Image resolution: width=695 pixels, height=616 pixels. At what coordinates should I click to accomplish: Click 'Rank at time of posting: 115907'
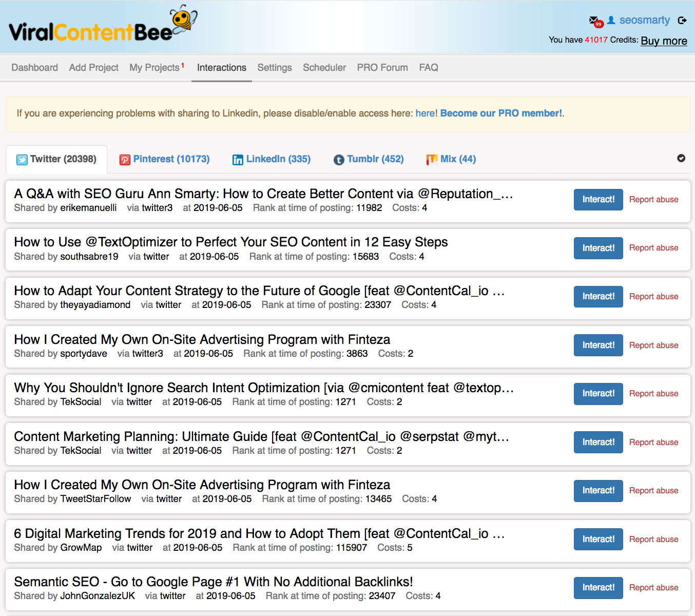300,548
